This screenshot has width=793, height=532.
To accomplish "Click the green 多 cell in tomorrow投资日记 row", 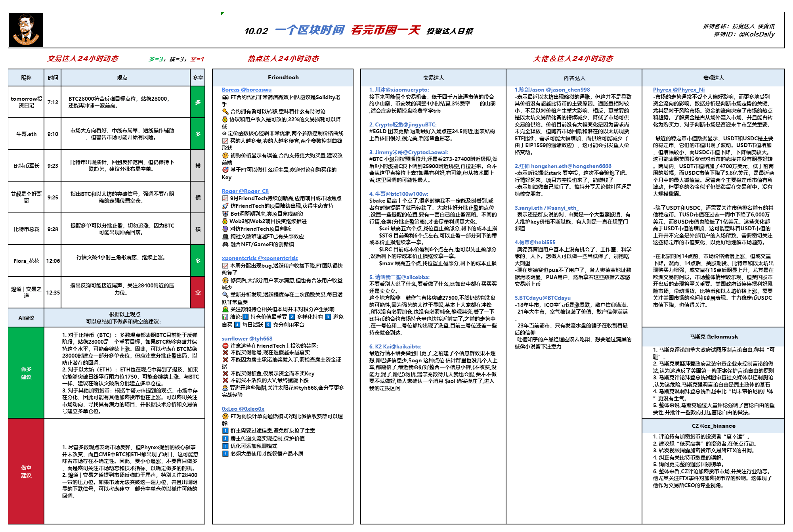I will tap(198, 102).
